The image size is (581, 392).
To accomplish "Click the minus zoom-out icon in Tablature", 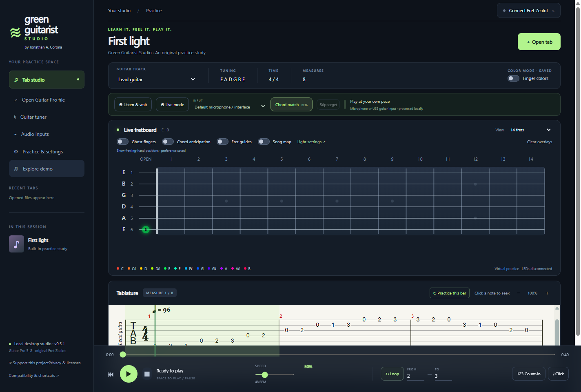I will coord(518,293).
